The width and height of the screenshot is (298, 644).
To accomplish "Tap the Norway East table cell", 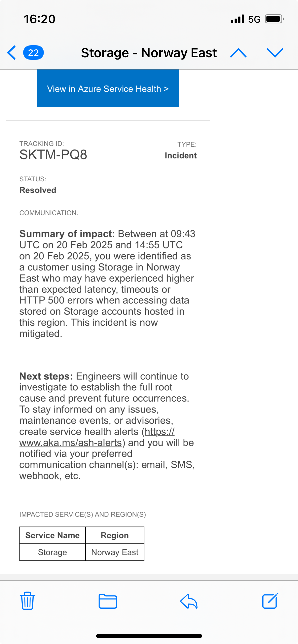I will pos(115,552).
